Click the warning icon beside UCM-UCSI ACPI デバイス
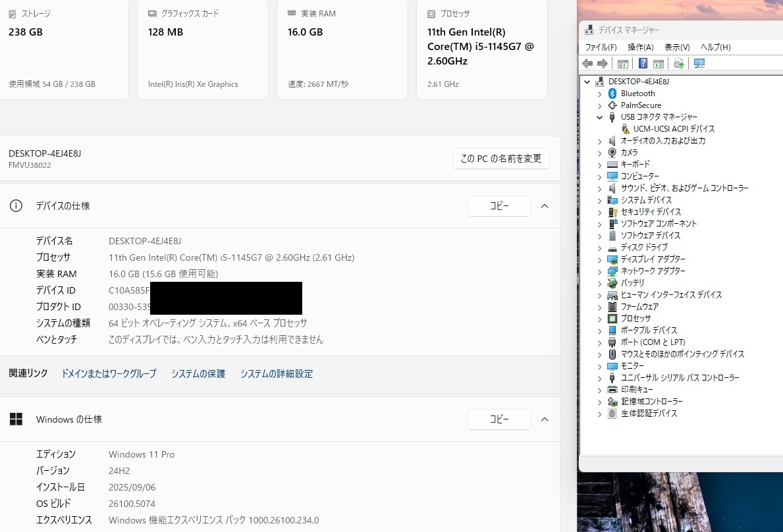 click(x=625, y=129)
